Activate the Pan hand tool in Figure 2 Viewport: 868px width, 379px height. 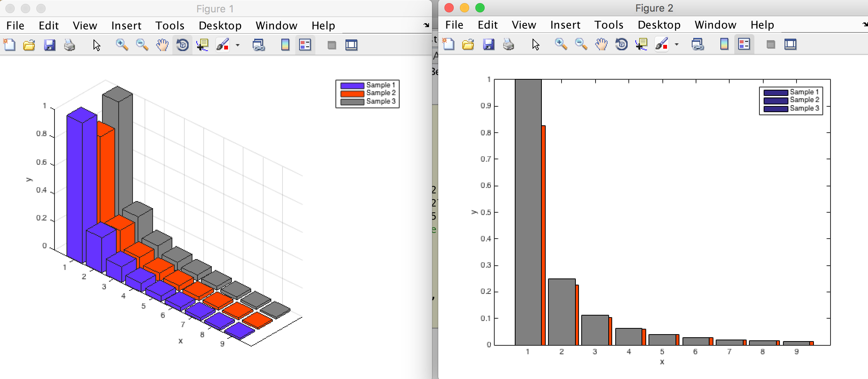tap(601, 44)
